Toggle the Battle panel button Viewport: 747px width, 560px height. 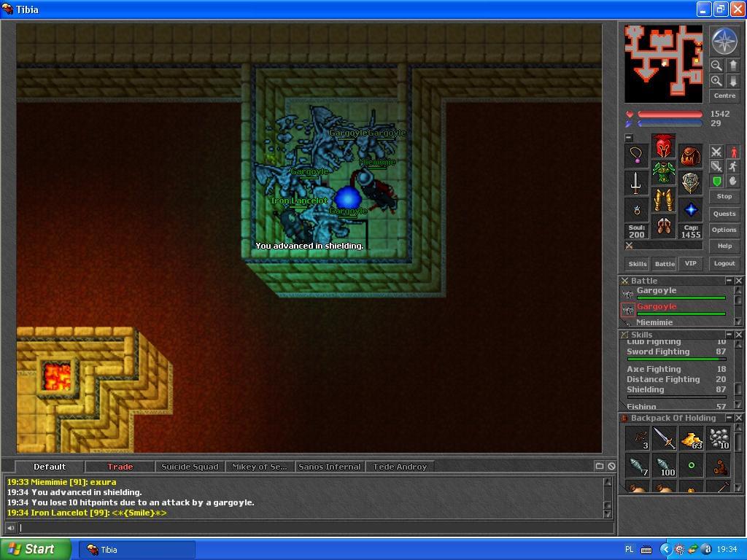[x=665, y=264]
